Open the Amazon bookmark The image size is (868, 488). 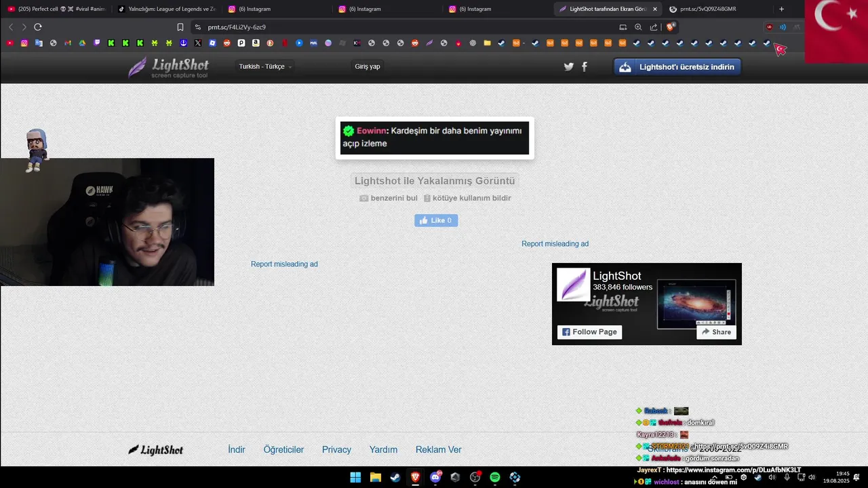(256, 43)
